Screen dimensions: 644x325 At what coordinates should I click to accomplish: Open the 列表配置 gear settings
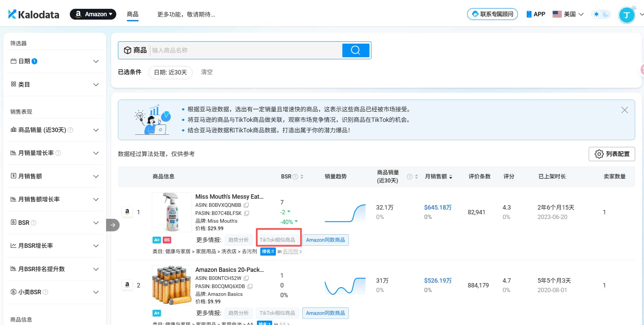tap(611, 154)
